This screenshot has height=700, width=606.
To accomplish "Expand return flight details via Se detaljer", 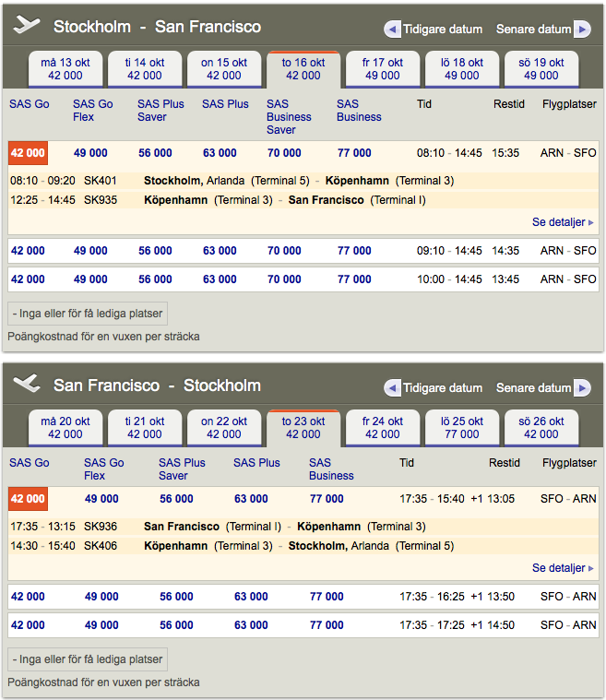I will tap(563, 568).
